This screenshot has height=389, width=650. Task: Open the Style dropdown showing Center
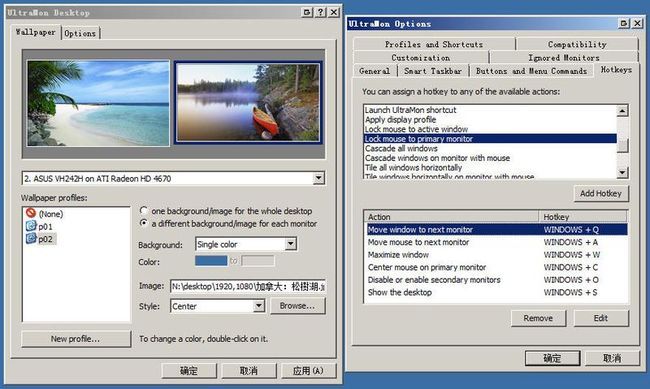(259, 306)
